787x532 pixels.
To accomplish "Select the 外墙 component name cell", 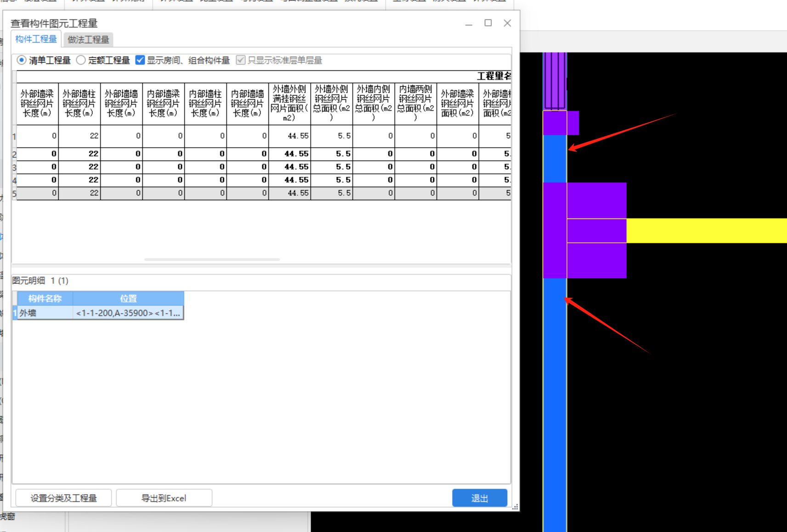I will click(45, 313).
